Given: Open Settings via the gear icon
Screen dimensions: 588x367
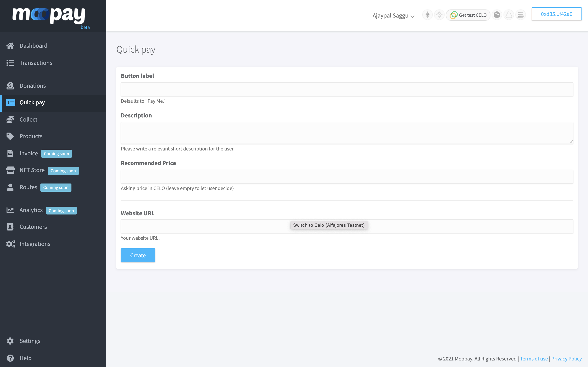Looking at the screenshot, I should 10,341.
